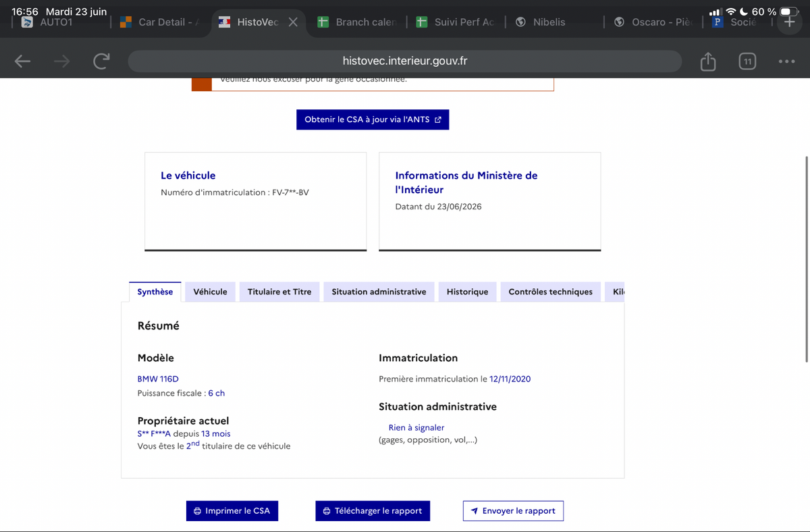Go back with the browser back arrow
810x532 pixels.
[x=23, y=61]
